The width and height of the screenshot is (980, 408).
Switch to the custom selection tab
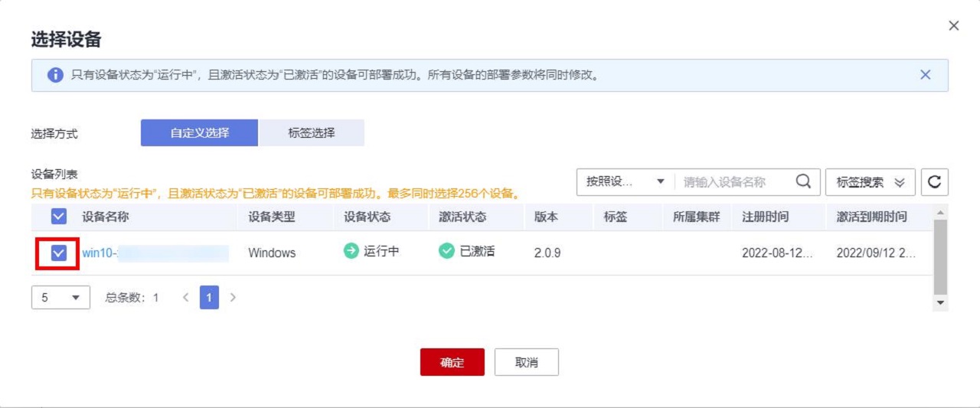pyautogui.click(x=199, y=132)
